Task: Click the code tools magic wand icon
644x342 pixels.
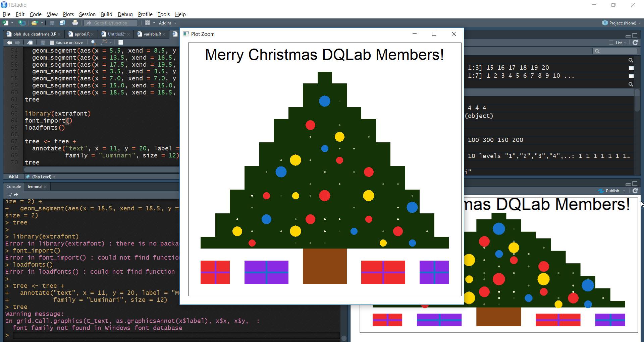Action: coord(104,43)
